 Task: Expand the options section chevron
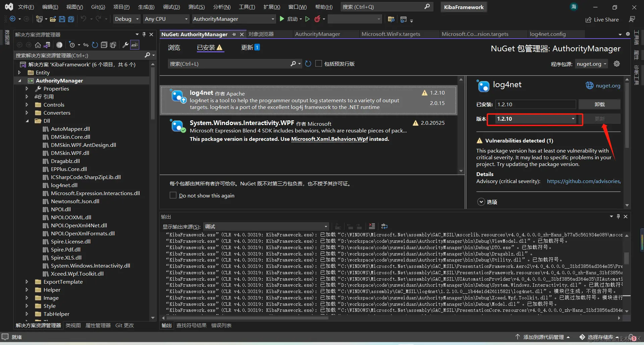(481, 202)
